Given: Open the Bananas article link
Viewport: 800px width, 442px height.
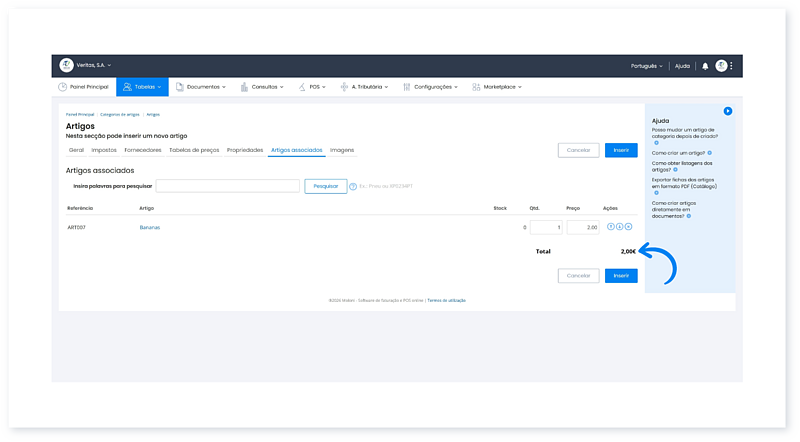Looking at the screenshot, I should 150,227.
